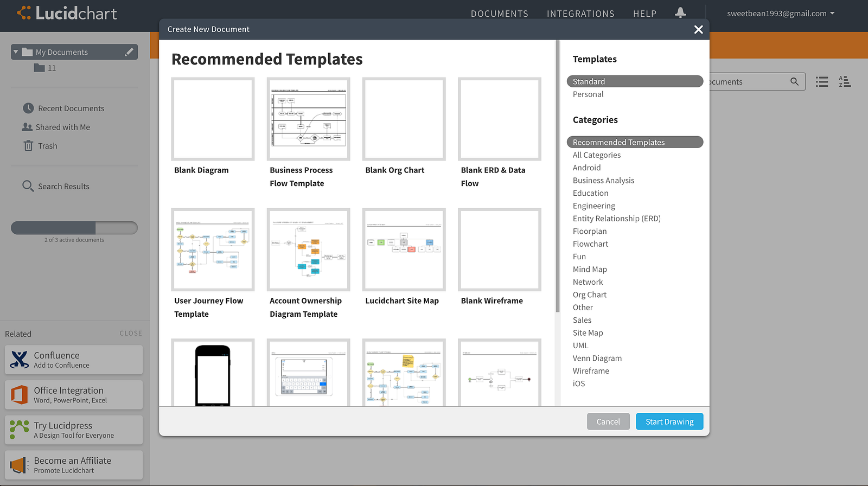Click the template list scrollbar

[557, 176]
